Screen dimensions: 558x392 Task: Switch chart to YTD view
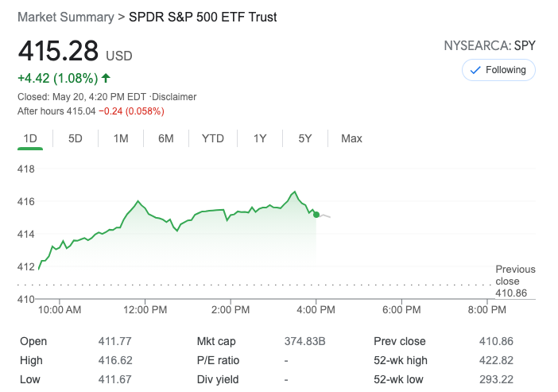point(213,138)
